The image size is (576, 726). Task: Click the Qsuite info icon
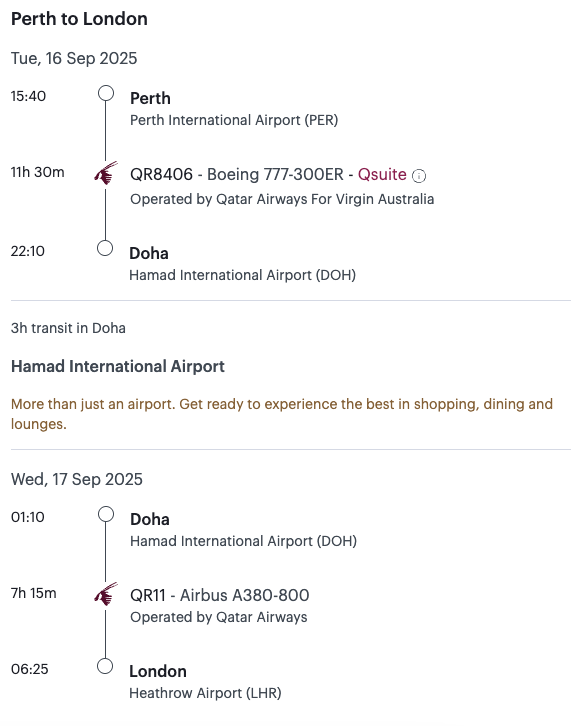pyautogui.click(x=419, y=176)
